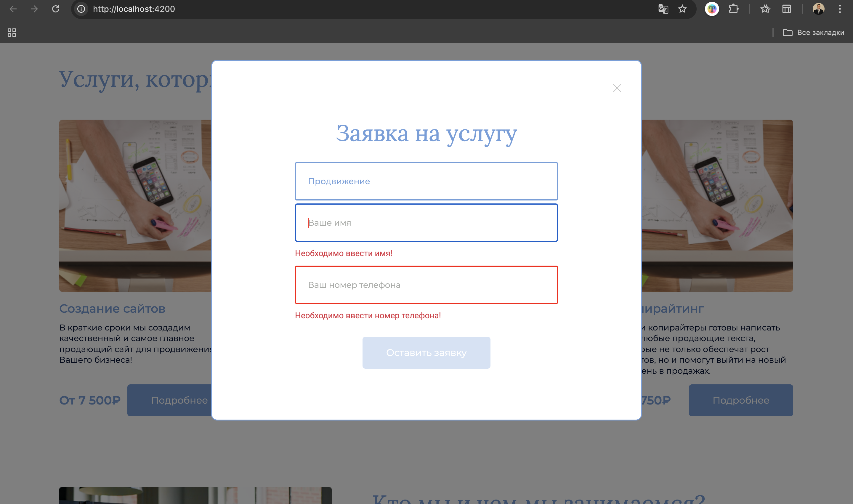Click the 'Необходимо ввести имя!' error message
Viewport: 853px width, 504px height.
344,253
